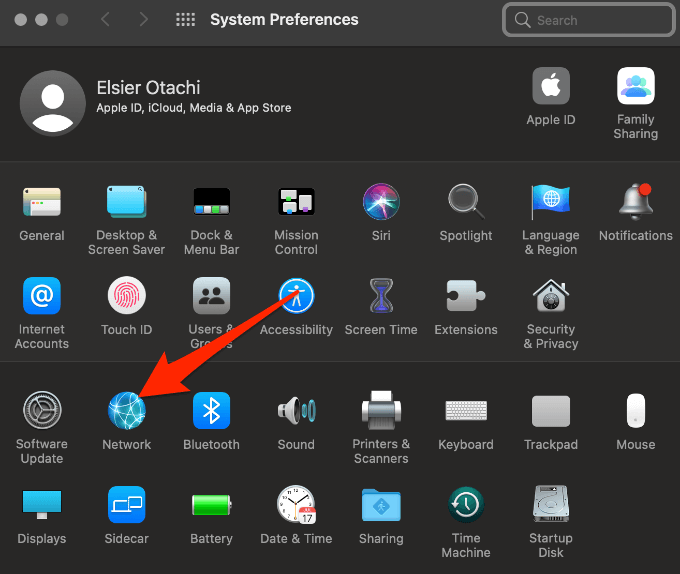Open Keyboard preferences
The width and height of the screenshot is (680, 574).
pos(466,410)
